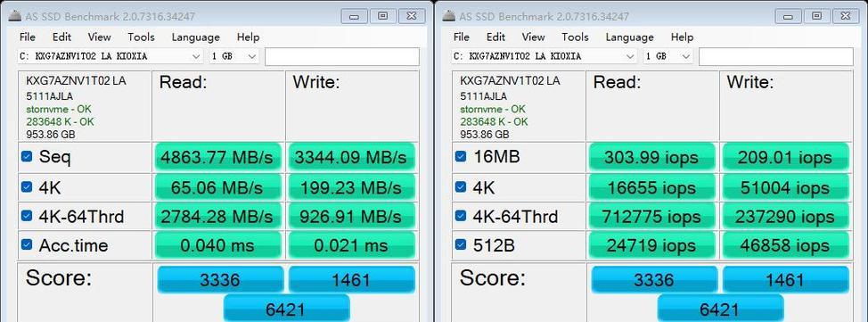Click read access time 0.040 ms

pos(217,245)
